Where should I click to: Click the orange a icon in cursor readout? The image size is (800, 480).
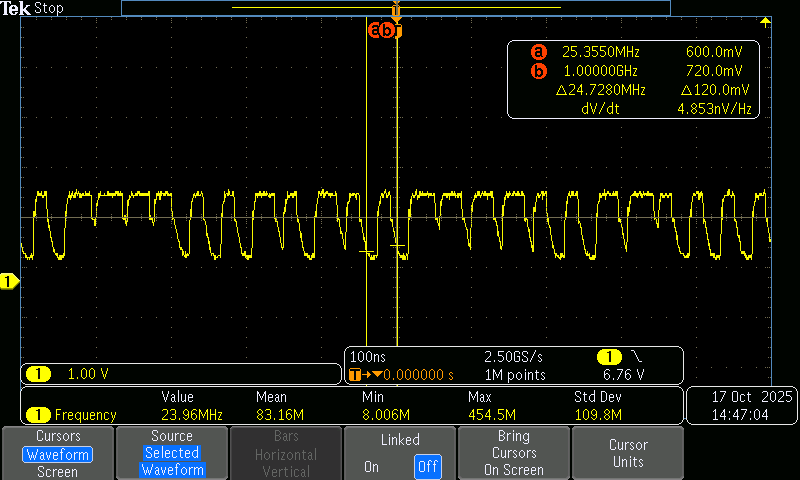coord(540,52)
